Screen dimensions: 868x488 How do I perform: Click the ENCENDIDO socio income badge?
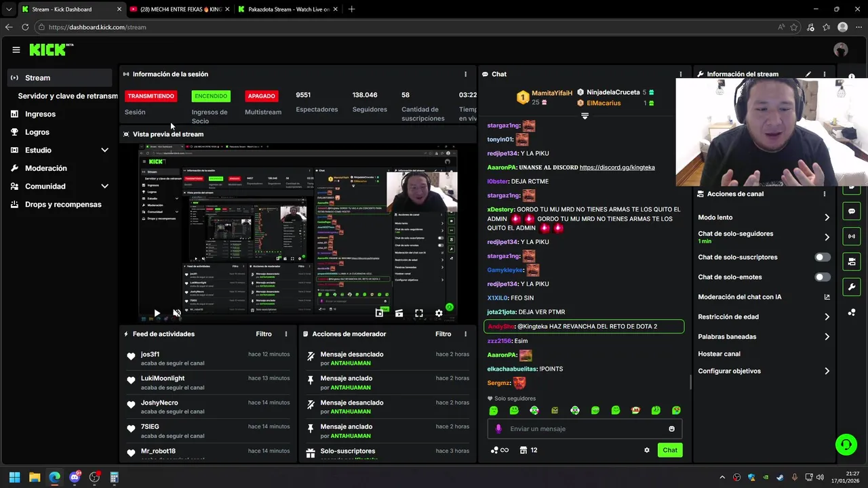coord(211,96)
